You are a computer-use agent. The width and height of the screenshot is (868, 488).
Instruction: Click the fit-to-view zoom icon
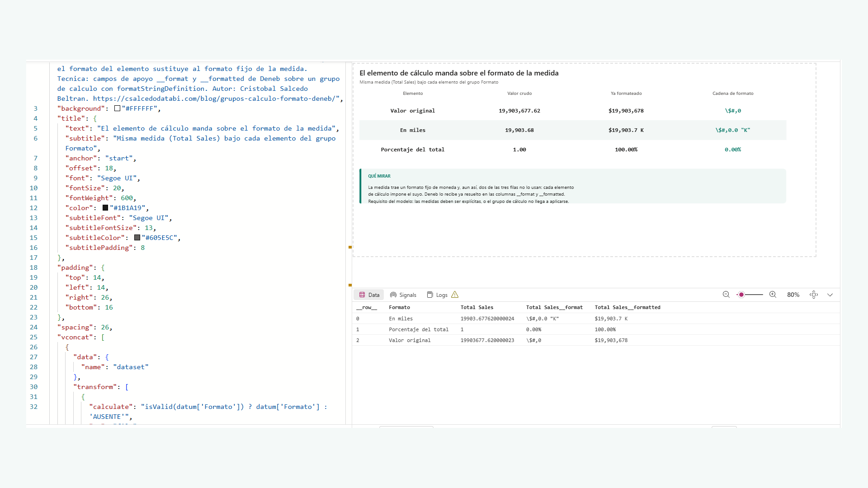pos(814,295)
